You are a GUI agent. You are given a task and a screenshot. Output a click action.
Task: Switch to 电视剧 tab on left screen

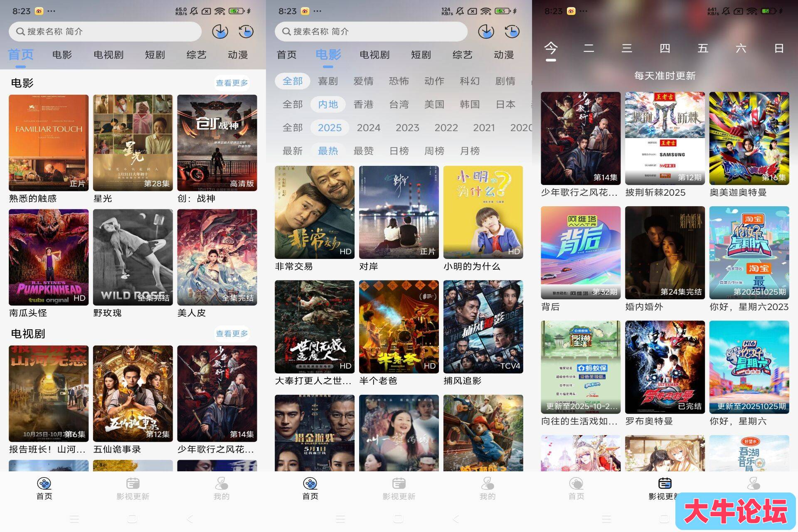click(x=108, y=55)
